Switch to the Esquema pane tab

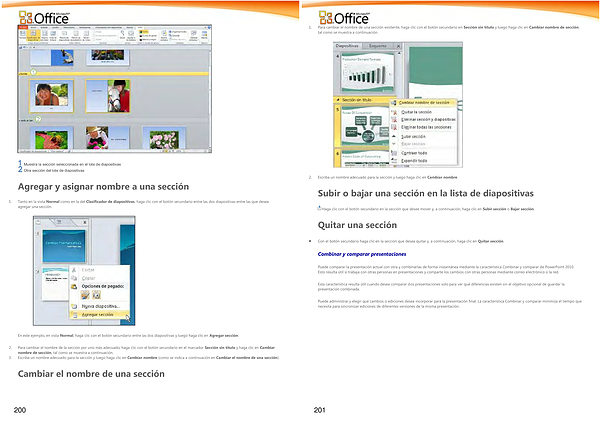pyautogui.click(x=377, y=46)
